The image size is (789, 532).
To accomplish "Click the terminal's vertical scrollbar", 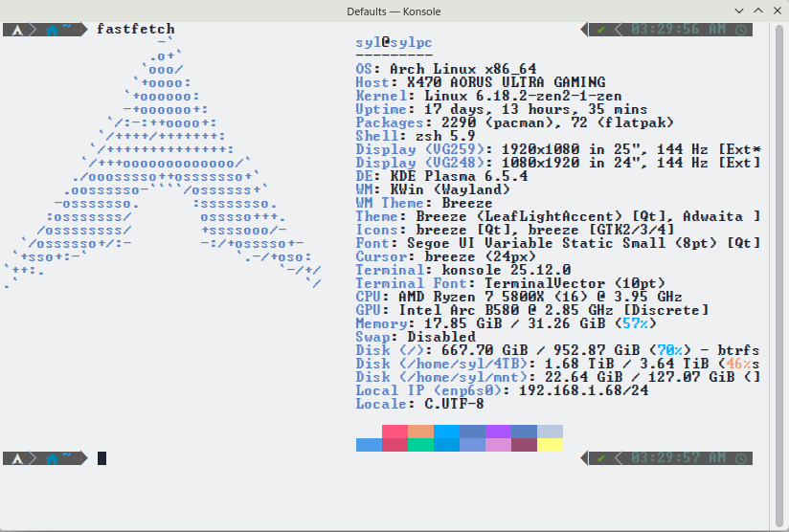I will coord(778,268).
